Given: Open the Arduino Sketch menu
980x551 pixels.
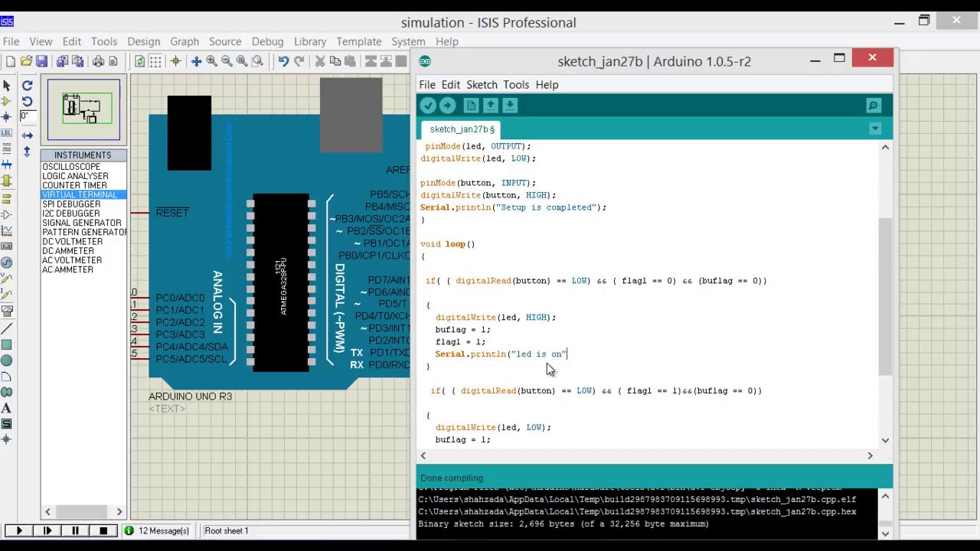Looking at the screenshot, I should [x=482, y=85].
